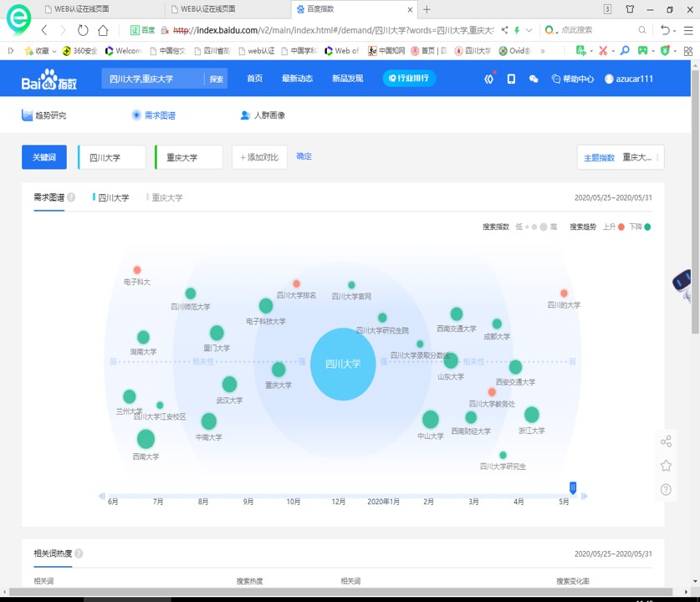The width and height of the screenshot is (700, 602).
Task: Click the green lightning speed-mode icon
Action: (x=517, y=30)
